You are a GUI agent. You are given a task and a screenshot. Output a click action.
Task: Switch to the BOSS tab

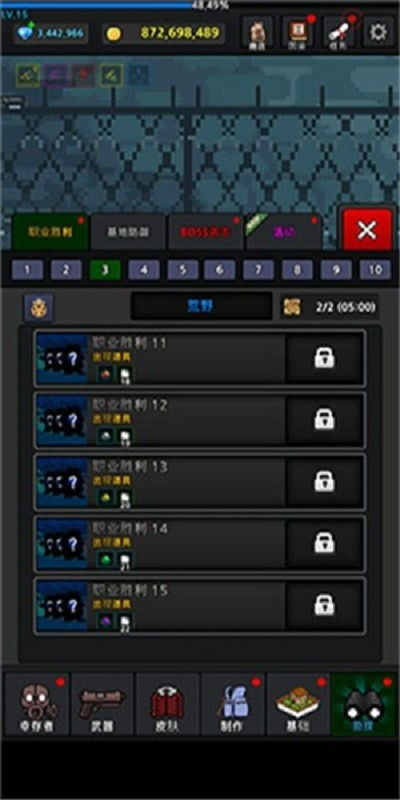(x=206, y=232)
